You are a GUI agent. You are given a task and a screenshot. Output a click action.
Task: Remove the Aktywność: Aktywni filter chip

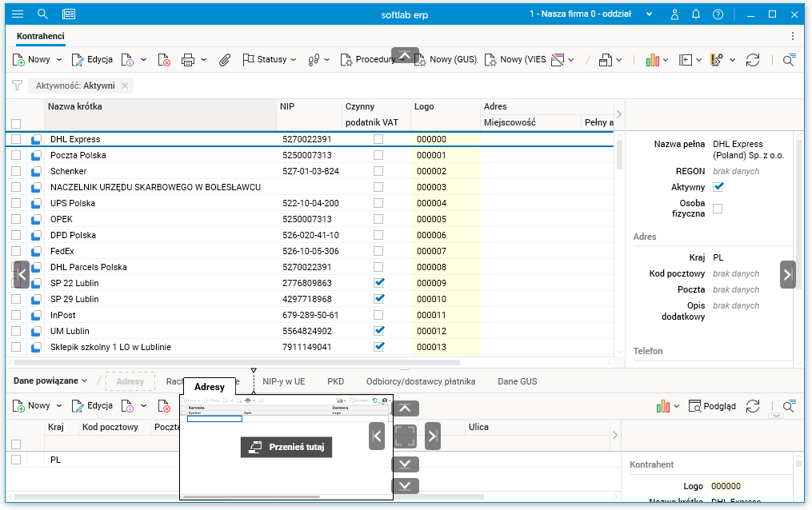125,86
